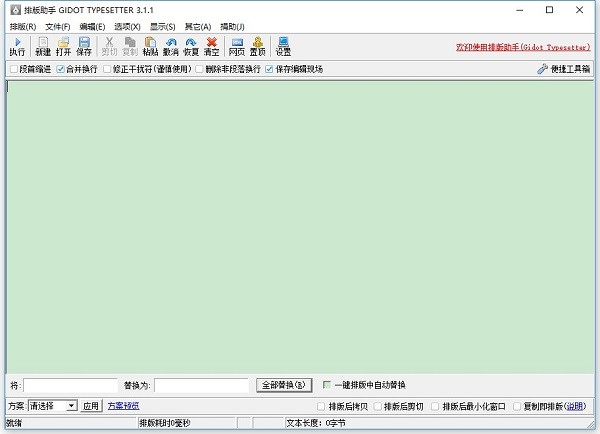
Task: Clear content with the 清空 icon
Action: (x=211, y=46)
